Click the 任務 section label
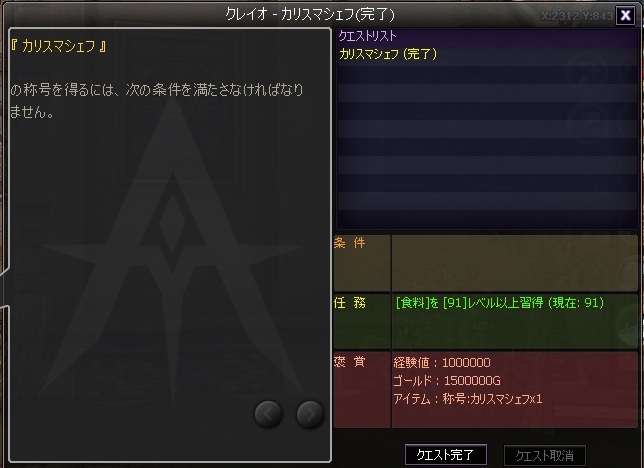Image resolution: width=644 pixels, height=468 pixels. click(x=350, y=303)
